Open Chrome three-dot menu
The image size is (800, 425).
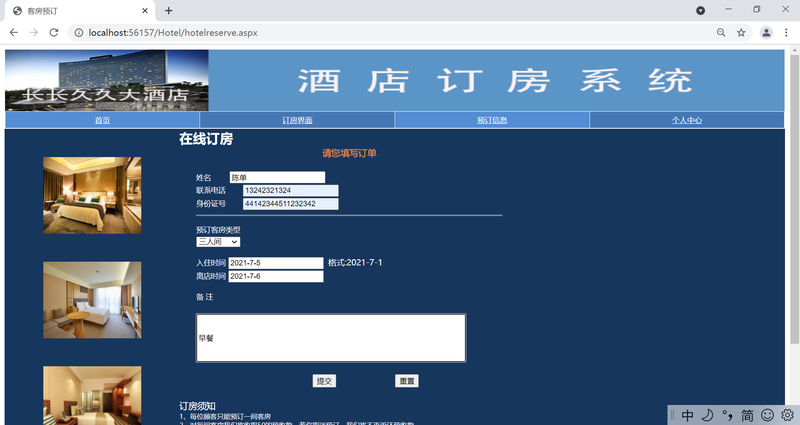pyautogui.click(x=786, y=33)
